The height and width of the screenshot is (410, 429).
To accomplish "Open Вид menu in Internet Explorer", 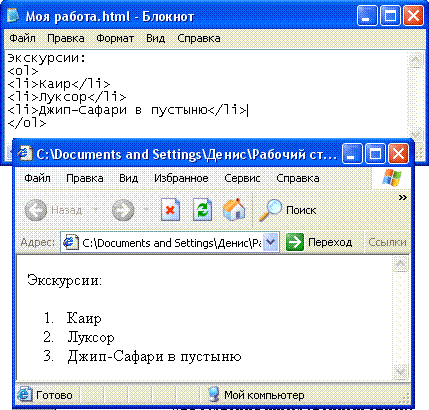I will (x=129, y=178).
